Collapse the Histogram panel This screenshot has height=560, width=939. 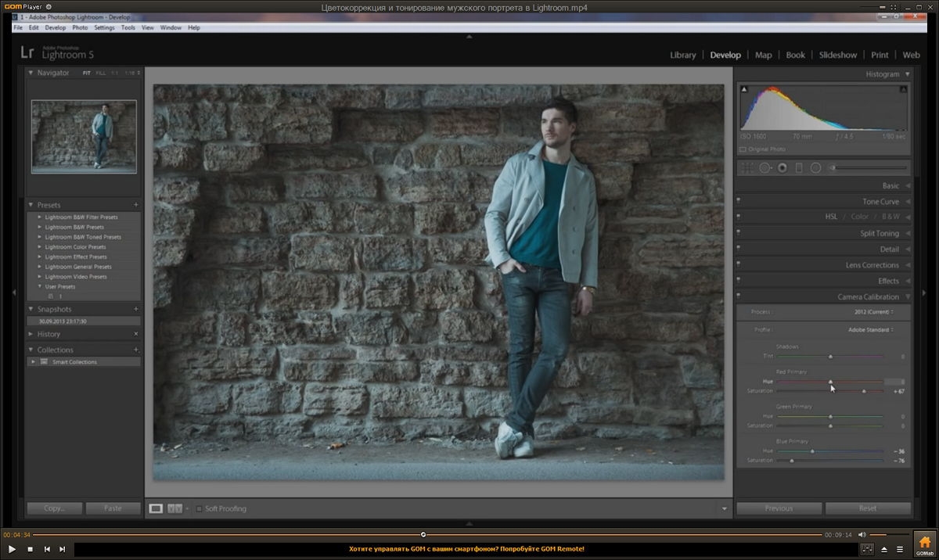pos(908,74)
